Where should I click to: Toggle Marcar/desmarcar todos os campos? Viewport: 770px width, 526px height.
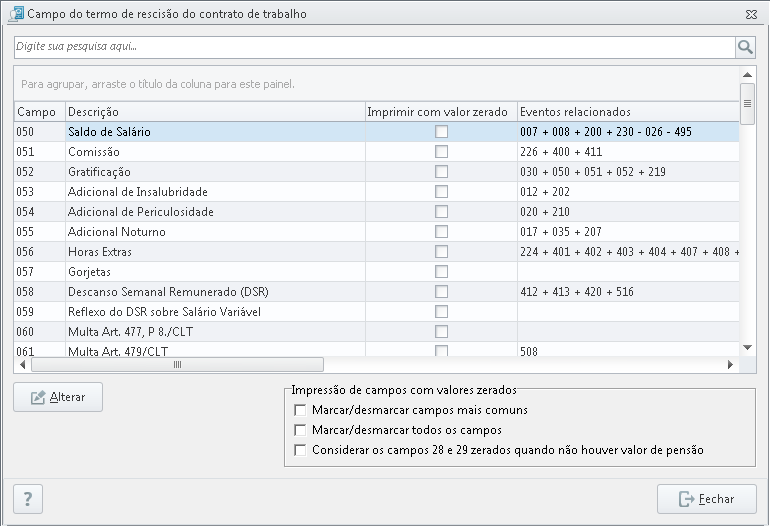point(300,430)
